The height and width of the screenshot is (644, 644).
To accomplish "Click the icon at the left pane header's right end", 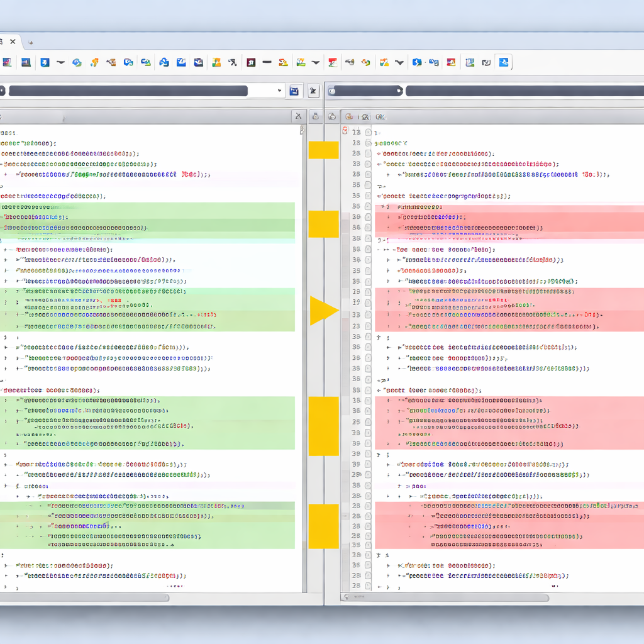I will click(297, 116).
